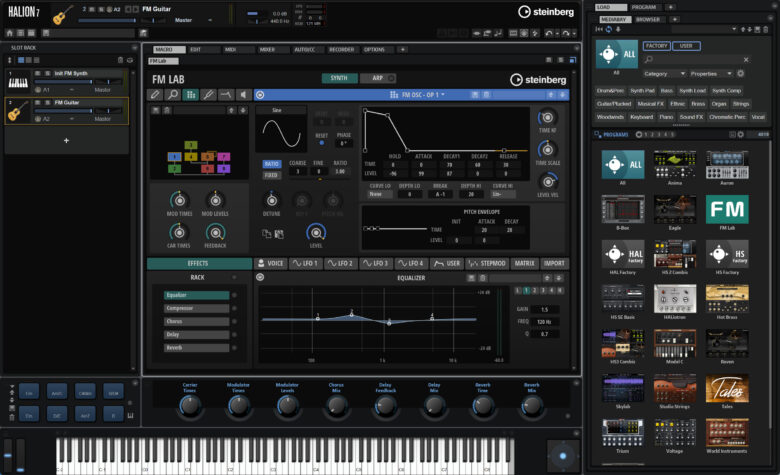Image resolution: width=780 pixels, height=475 pixels.
Task: Open the Import tab button
Action: click(x=554, y=263)
